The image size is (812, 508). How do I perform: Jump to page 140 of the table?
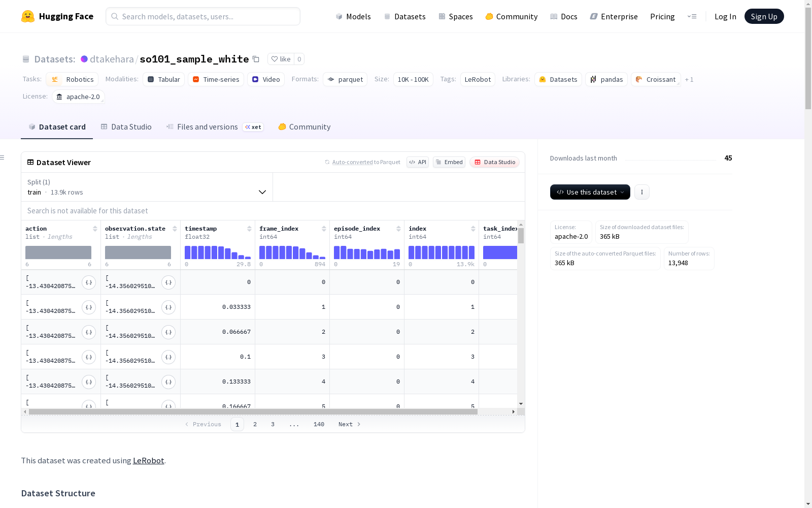319,424
